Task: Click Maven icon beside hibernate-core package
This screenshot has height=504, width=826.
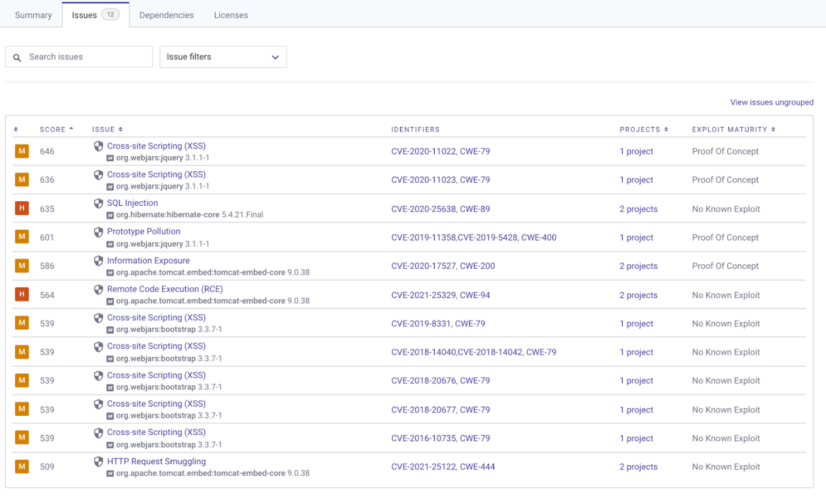Action: [110, 215]
